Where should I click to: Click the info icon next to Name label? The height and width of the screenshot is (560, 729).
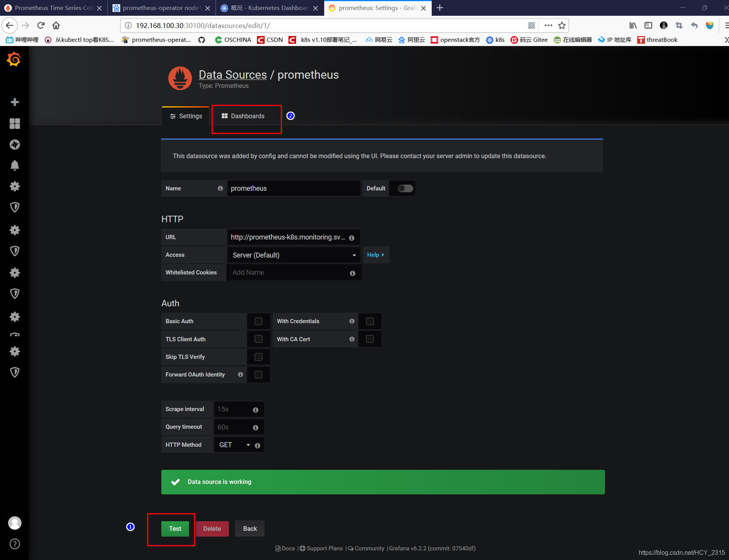pos(220,188)
